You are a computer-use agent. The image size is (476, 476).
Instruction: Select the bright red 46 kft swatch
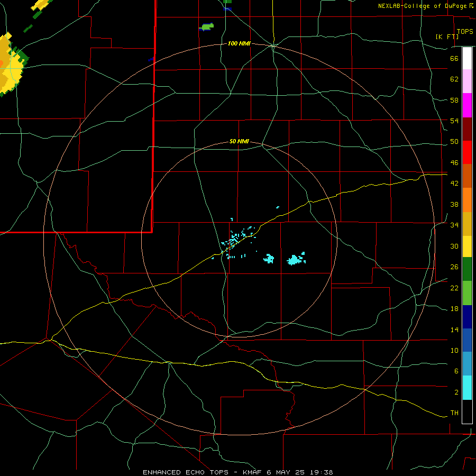pos(467,152)
